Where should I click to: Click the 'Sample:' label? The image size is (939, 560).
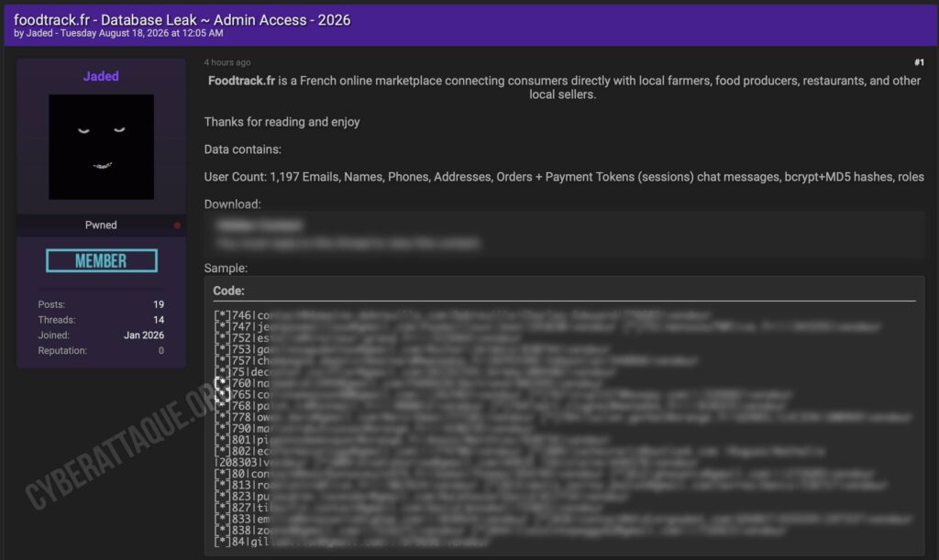pyautogui.click(x=226, y=269)
